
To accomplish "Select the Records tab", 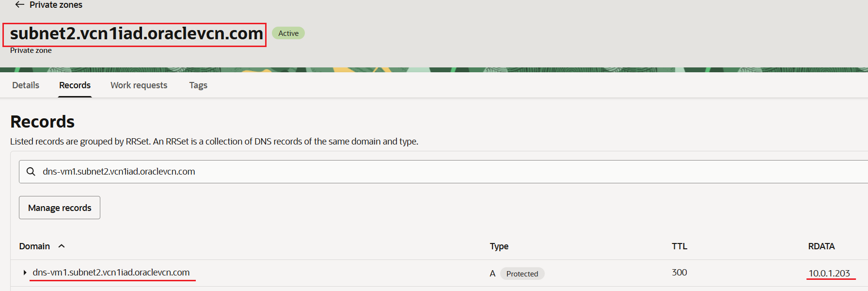I will [x=75, y=85].
